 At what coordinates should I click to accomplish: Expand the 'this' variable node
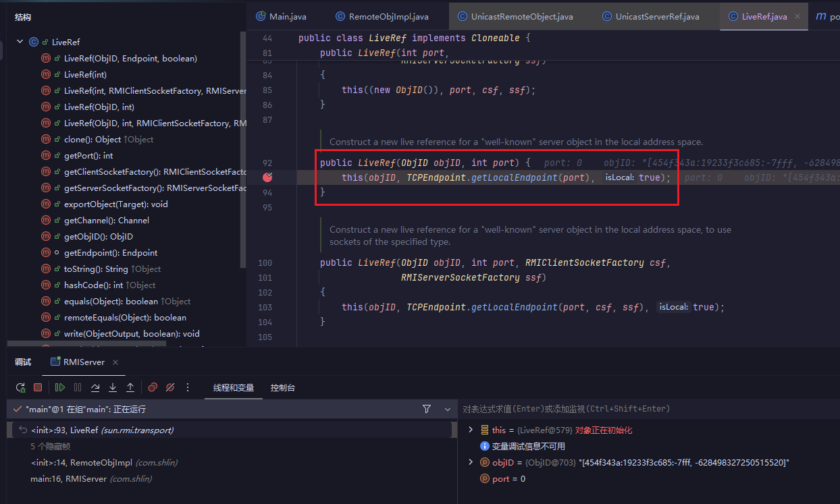click(471, 430)
